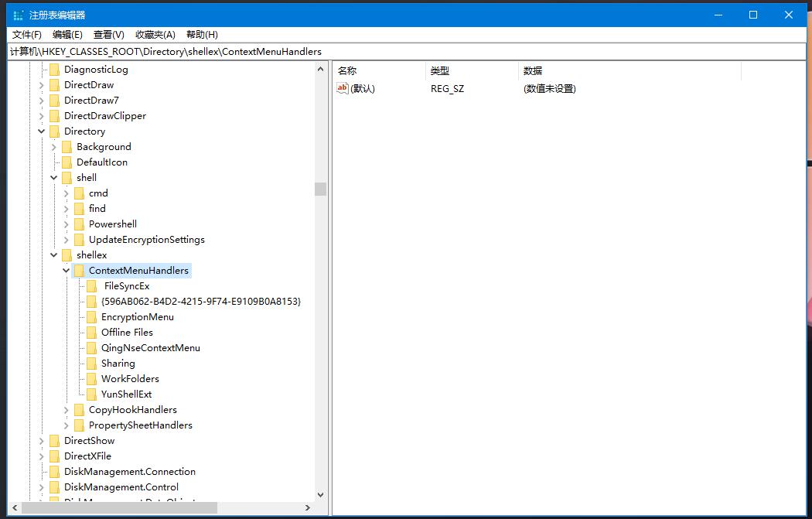
Task: Click the Registry Editor app icon in title bar
Action: 18,15
